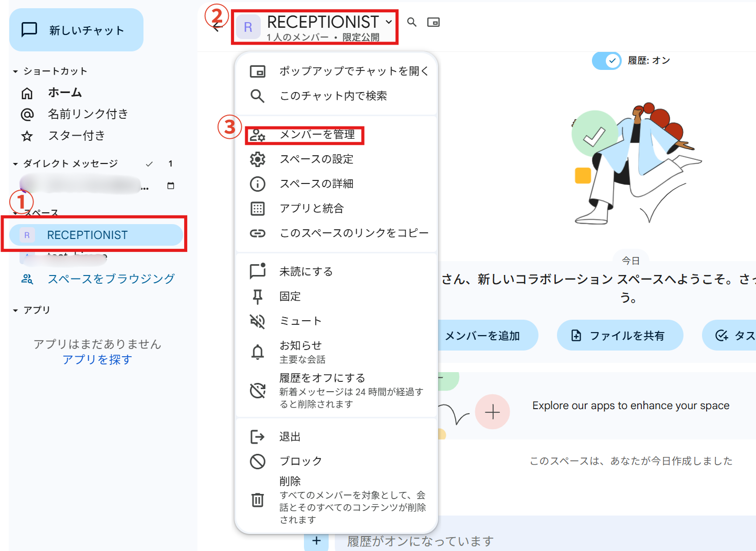Toggle the 履歴 history switch off
756x551 pixels.
coord(606,61)
